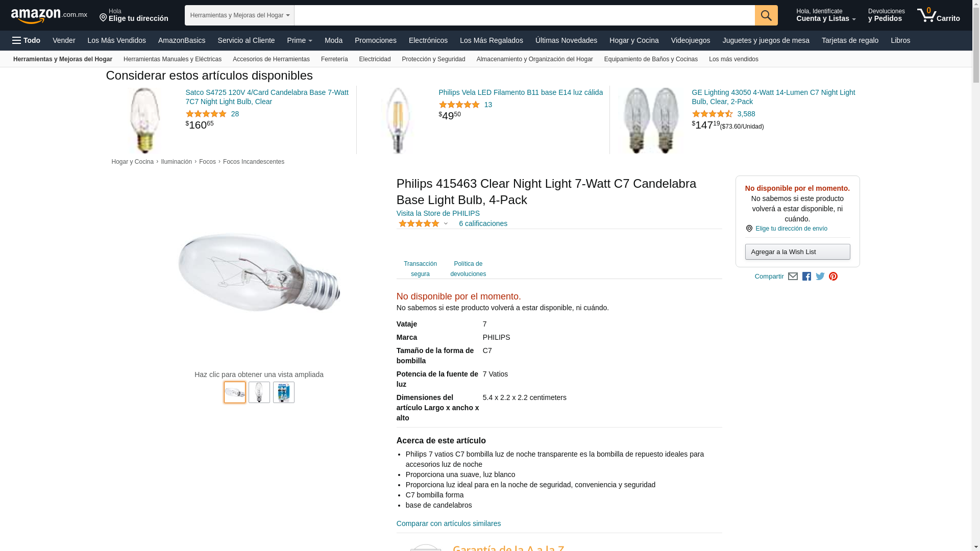Image resolution: width=980 pixels, height=551 pixels.
Task: Click into the search text field
Action: click(524, 15)
